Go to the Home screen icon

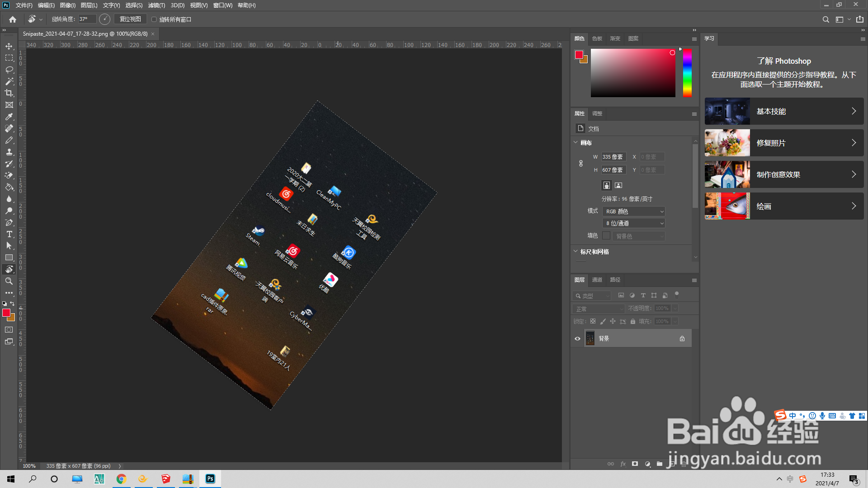(x=13, y=19)
